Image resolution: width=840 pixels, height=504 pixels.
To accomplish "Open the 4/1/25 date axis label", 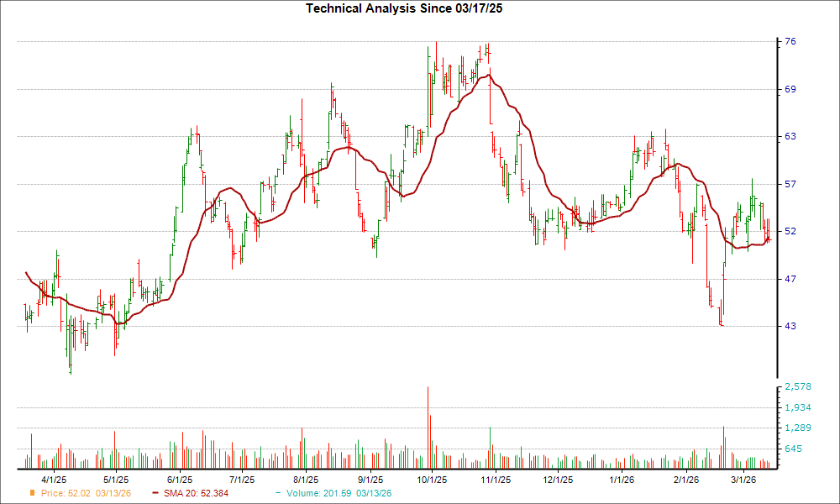I will coord(54,479).
